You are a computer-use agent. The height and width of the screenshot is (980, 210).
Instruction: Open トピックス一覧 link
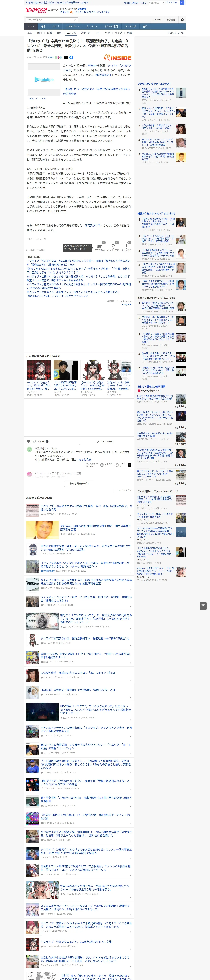coord(176,33)
